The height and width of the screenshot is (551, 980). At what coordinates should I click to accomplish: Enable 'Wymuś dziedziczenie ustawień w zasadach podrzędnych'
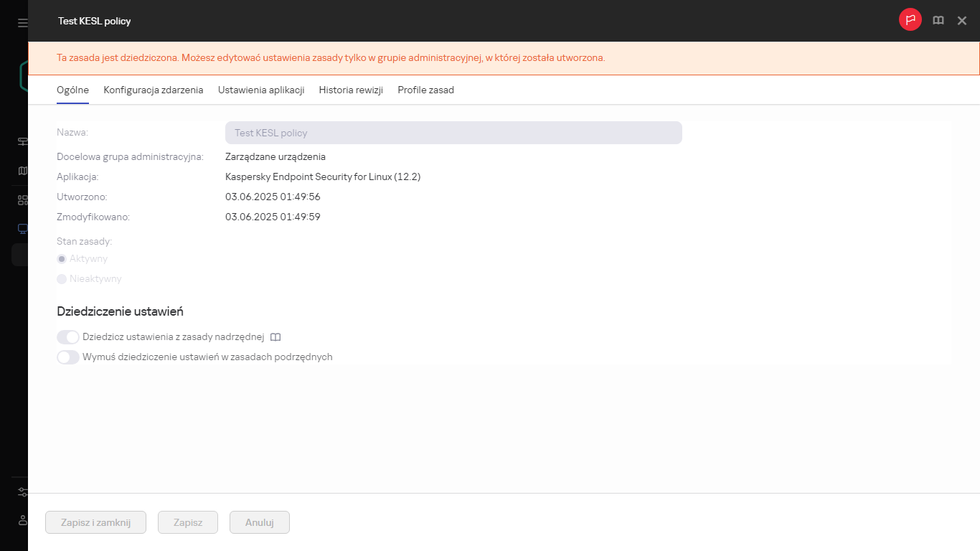pos(68,357)
